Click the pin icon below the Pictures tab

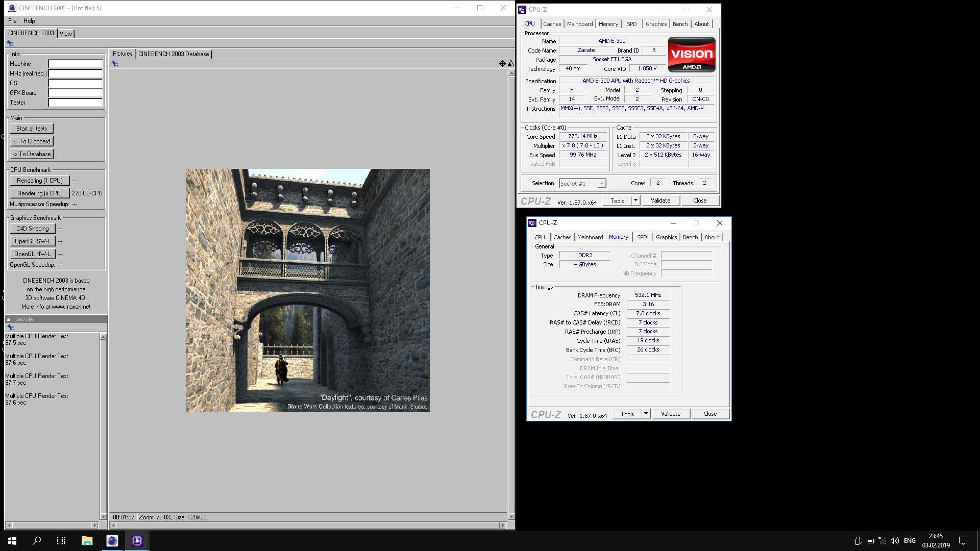pyautogui.click(x=115, y=64)
